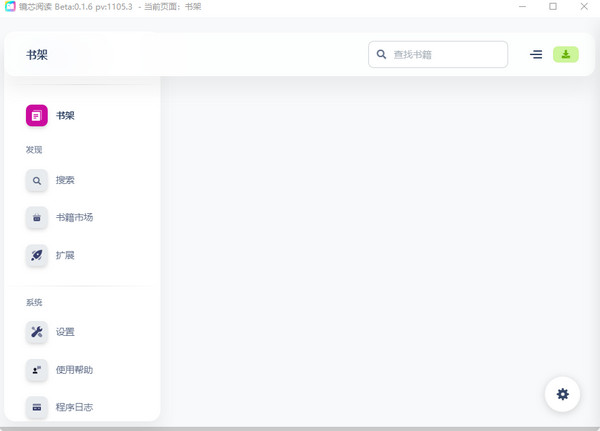Open the 程序日志 text label
600x431 pixels.
point(75,408)
